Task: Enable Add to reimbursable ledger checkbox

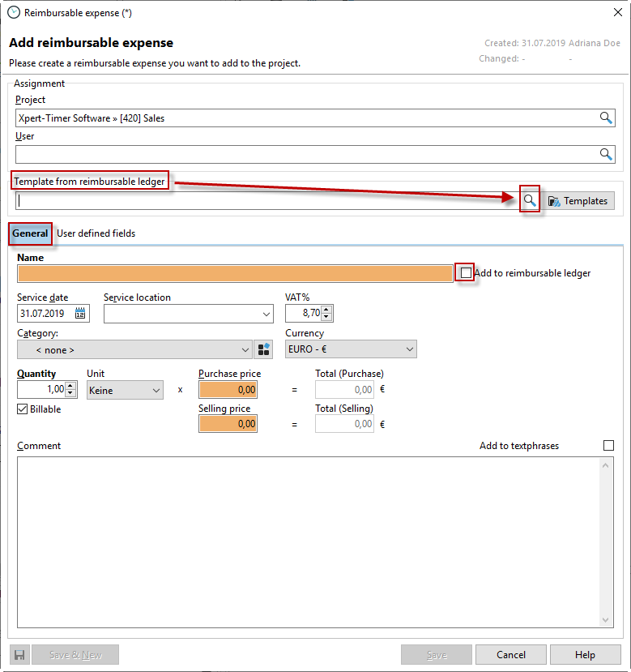Action: click(x=466, y=273)
